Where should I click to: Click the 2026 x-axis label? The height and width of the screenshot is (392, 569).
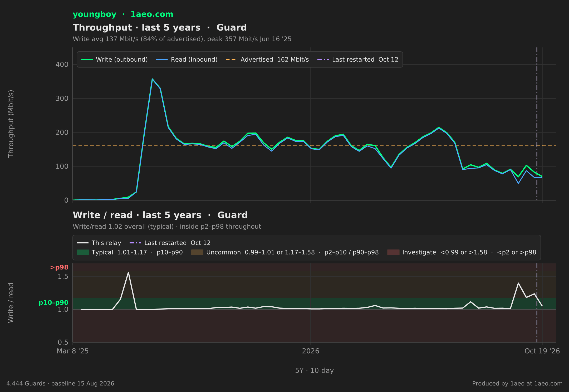click(x=311, y=351)
